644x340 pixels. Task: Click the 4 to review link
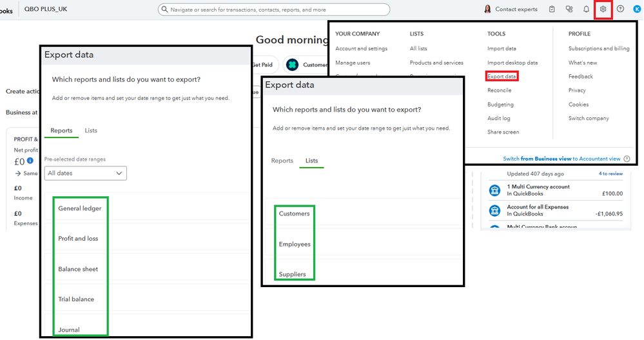point(610,174)
